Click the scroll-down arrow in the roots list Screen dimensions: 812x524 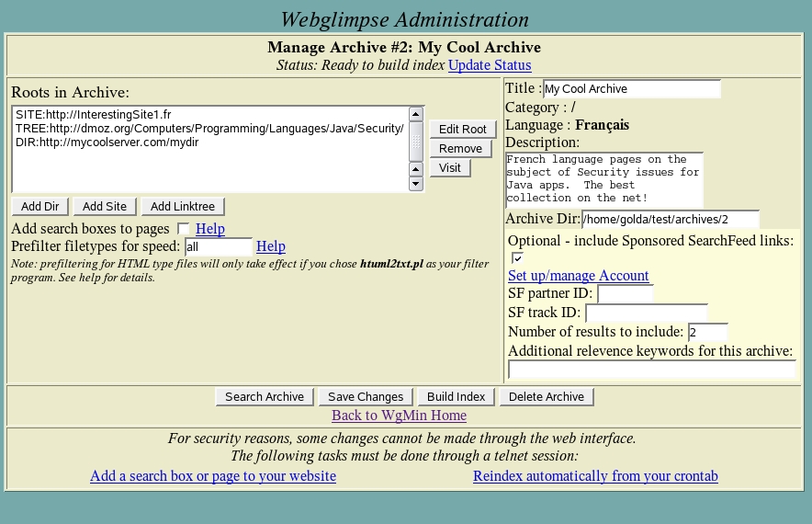click(x=416, y=184)
